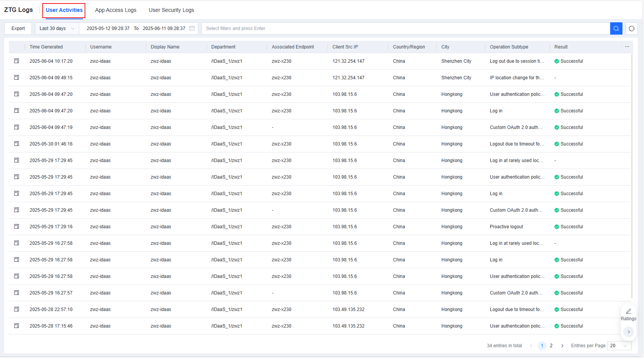This screenshot has width=644, height=358.
Task: Click the Department column header
Action: click(x=223, y=47)
